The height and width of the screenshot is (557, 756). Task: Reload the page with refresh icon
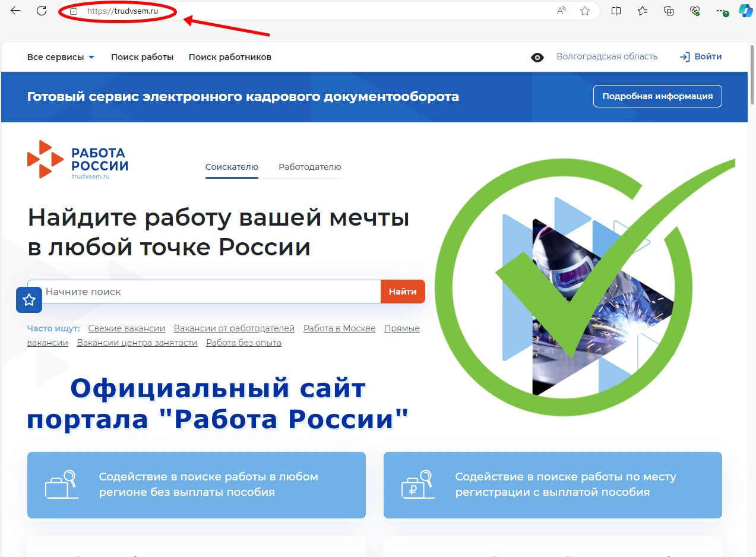(42, 11)
